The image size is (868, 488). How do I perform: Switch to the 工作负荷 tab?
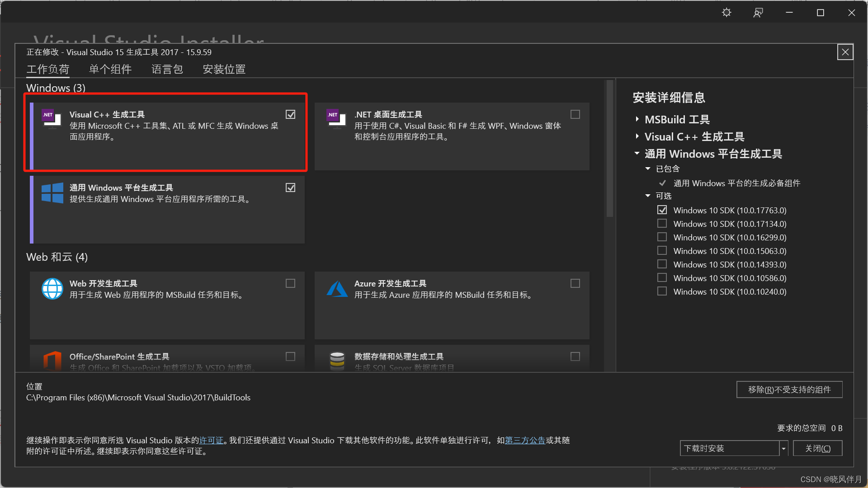47,69
